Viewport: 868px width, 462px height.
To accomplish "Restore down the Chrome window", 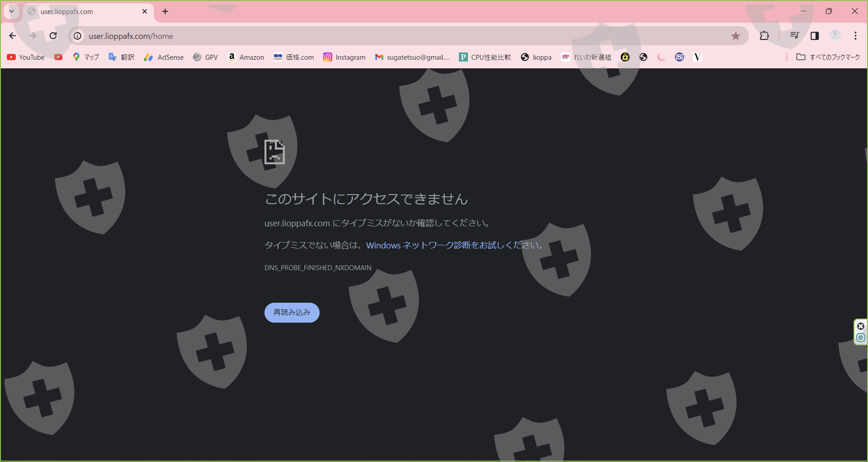I will pos(829,11).
